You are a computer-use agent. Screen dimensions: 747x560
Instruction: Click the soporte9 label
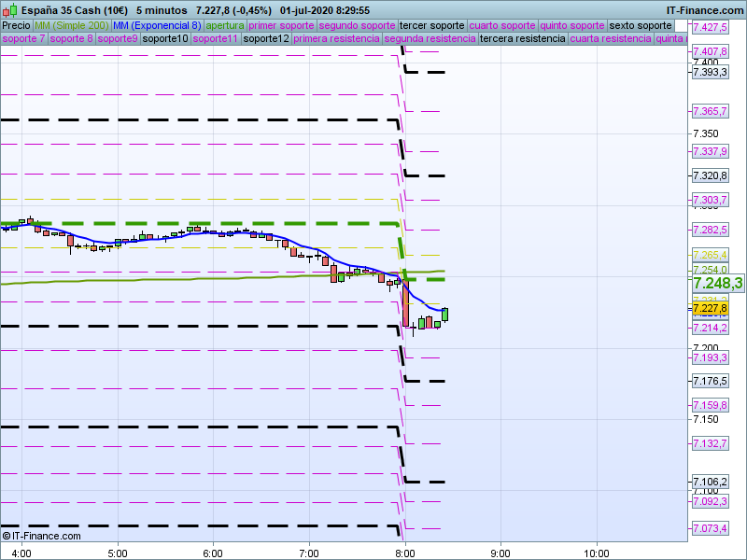(x=118, y=38)
